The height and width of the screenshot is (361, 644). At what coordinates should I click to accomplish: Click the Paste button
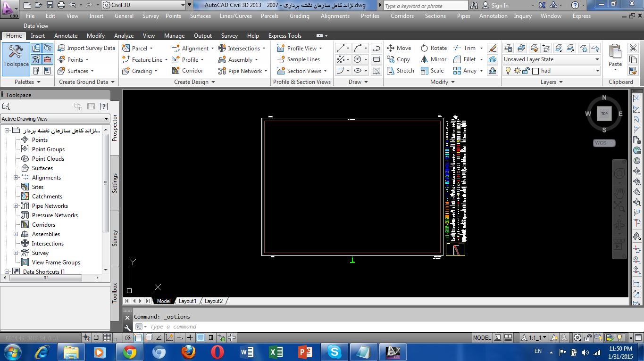pos(615,57)
